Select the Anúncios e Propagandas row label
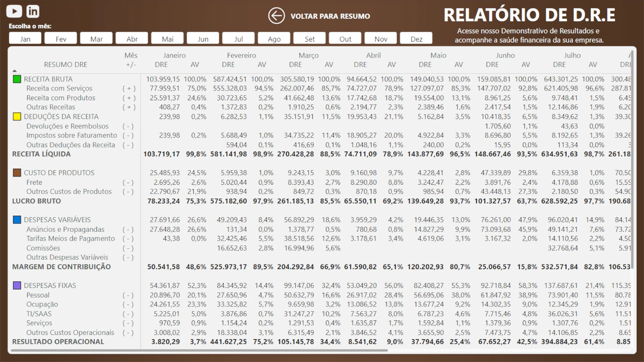 click(65, 229)
